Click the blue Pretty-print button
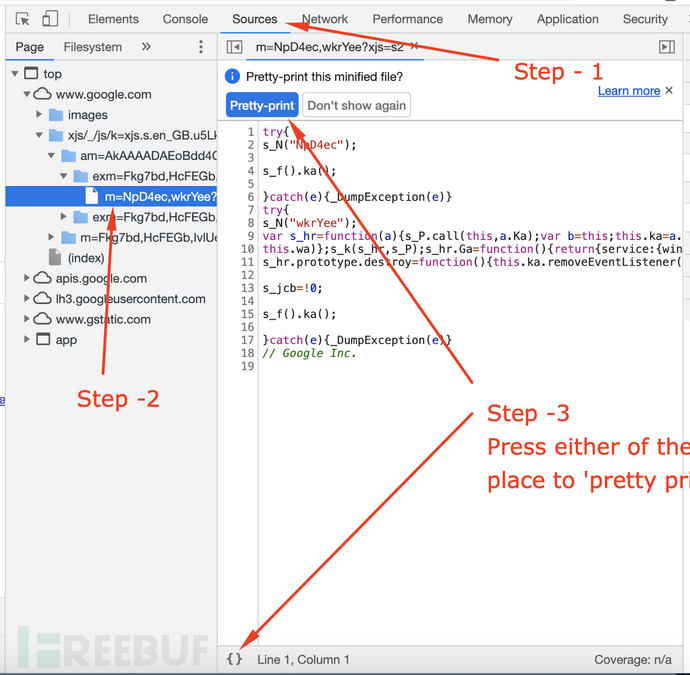 262,105
